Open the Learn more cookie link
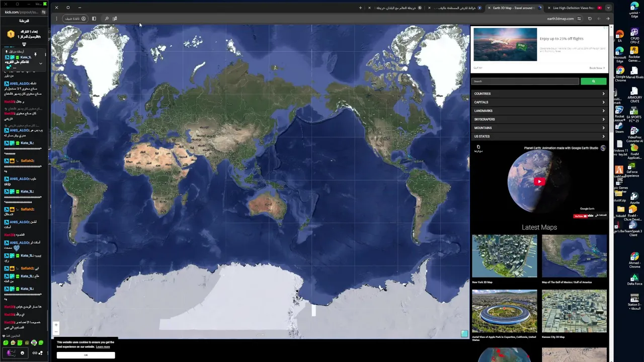The height and width of the screenshot is (362, 644). coord(103,347)
